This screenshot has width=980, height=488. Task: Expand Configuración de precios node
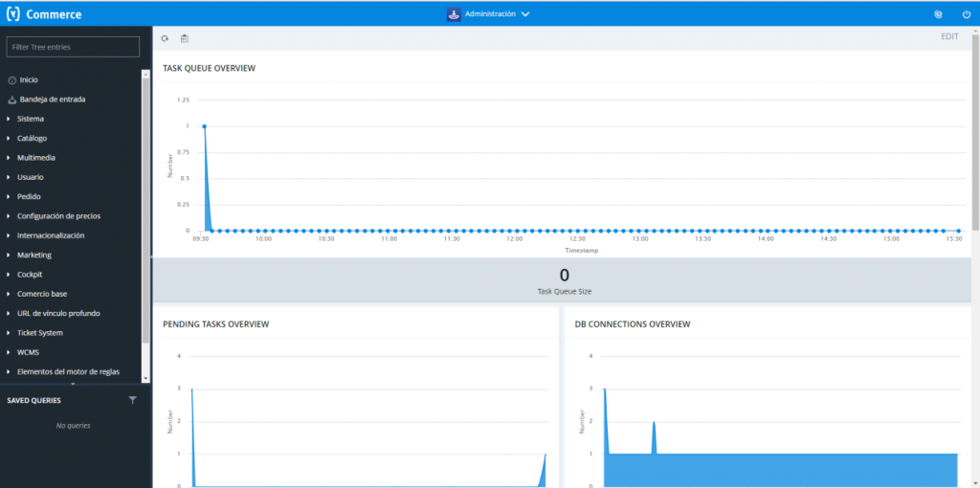pyautogui.click(x=8, y=216)
